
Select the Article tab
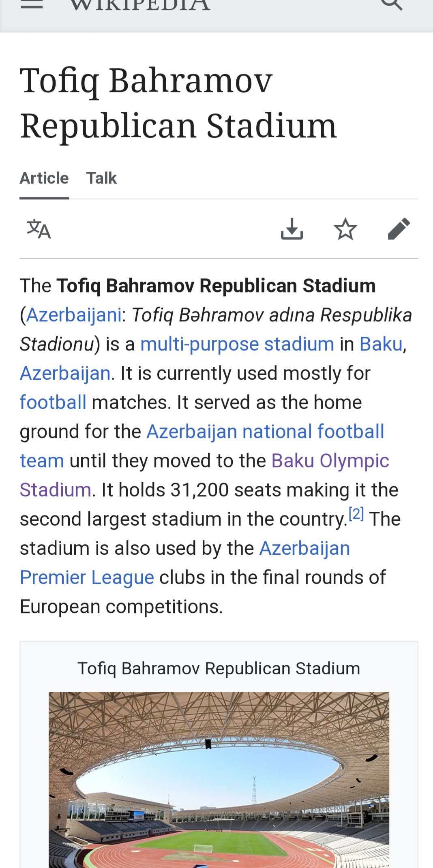44,178
